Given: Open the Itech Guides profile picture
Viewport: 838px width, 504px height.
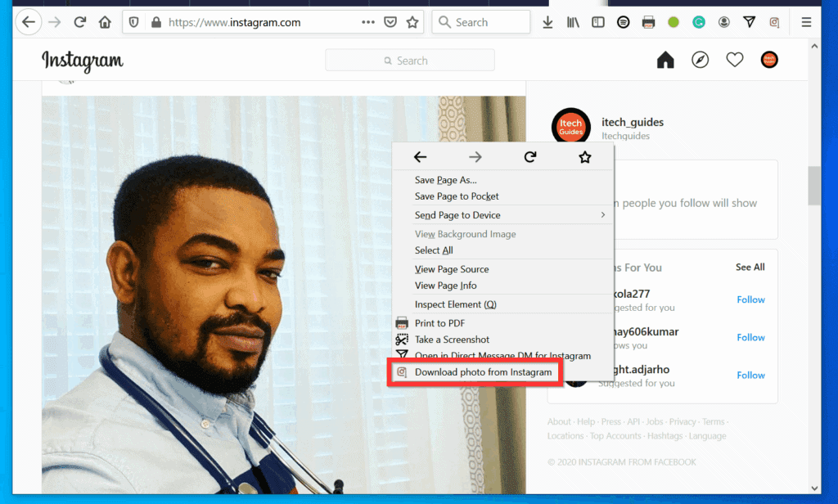Looking at the screenshot, I should [x=570, y=127].
